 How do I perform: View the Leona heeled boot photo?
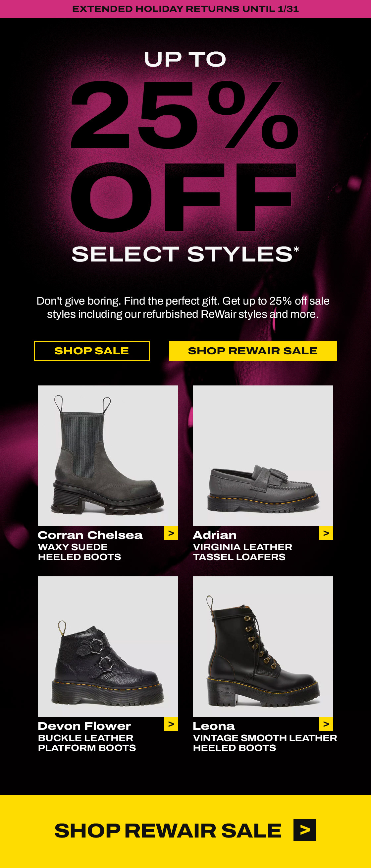pyautogui.click(x=263, y=646)
